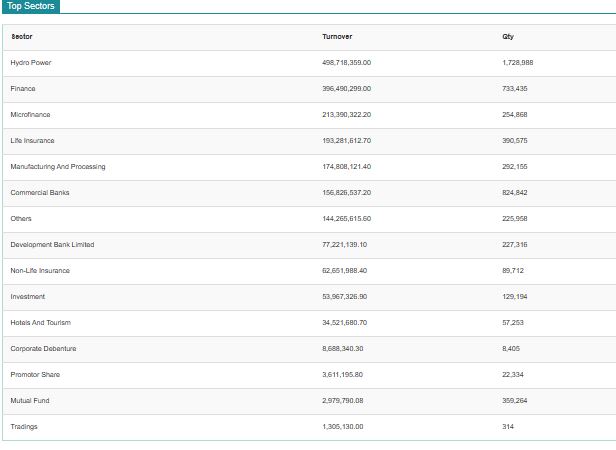Select the Finance sector row

310,89
